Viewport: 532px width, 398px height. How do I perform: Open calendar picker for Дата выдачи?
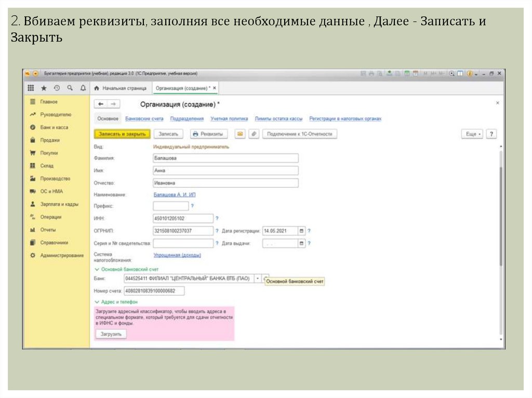(302, 243)
